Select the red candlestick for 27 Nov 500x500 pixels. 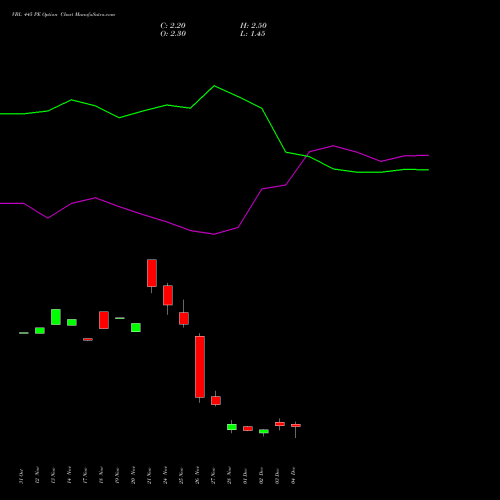(216, 400)
